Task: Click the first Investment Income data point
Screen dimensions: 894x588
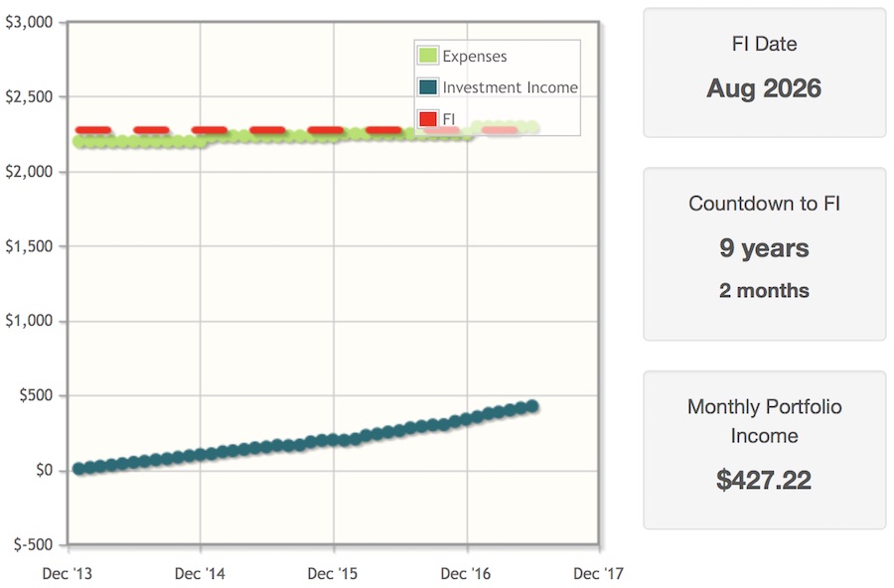Action: [78, 469]
